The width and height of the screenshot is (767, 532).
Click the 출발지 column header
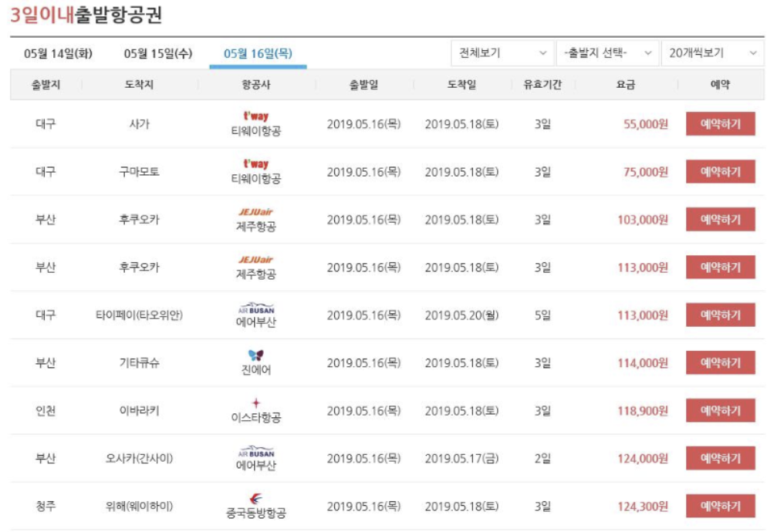pyautogui.click(x=46, y=85)
